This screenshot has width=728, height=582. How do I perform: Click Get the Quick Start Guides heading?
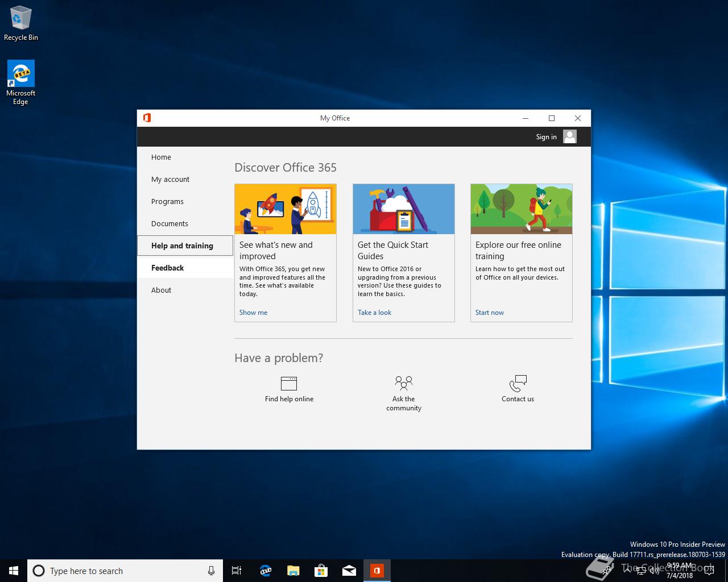pos(393,251)
